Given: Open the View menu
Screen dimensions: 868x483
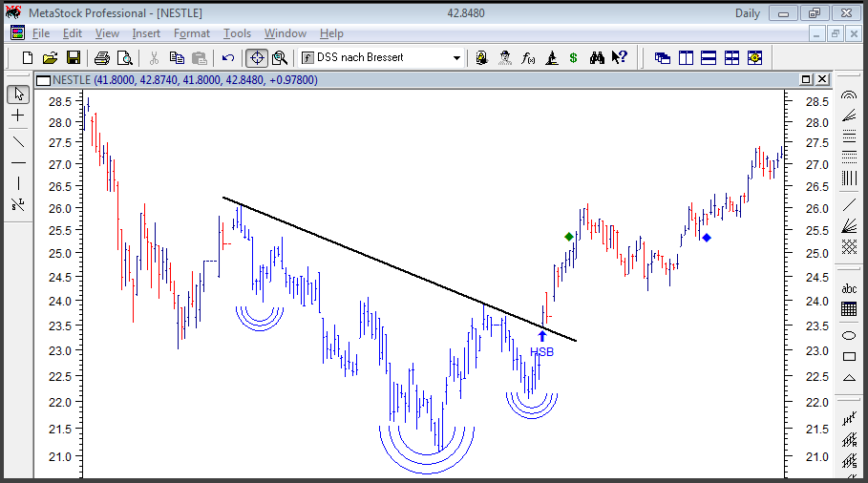Looking at the screenshot, I should click(107, 33).
